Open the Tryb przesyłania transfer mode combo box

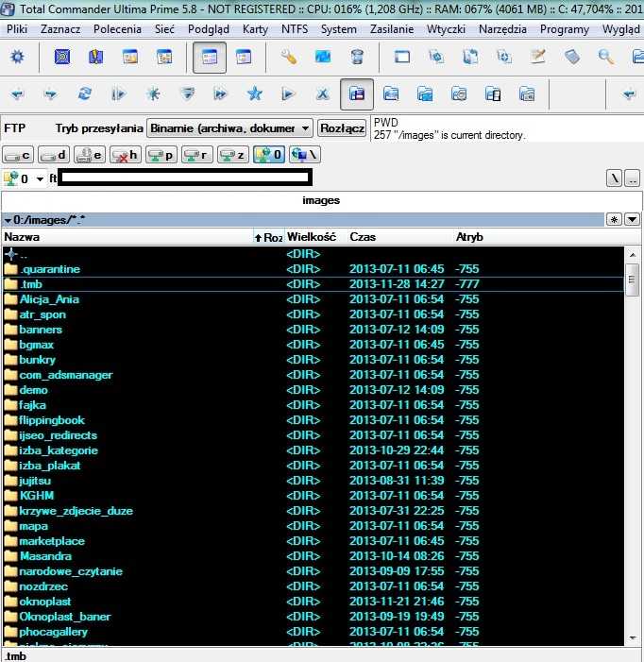[x=229, y=127]
